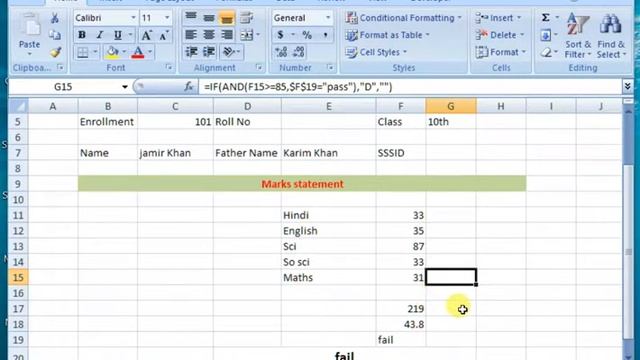The width and height of the screenshot is (640, 360).
Task: Click Merge and Center icon
Action: tap(247, 35)
